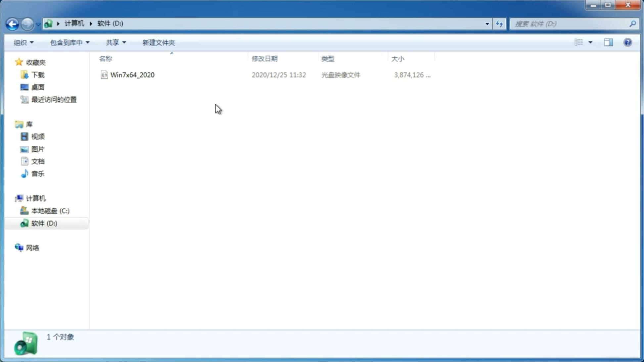The height and width of the screenshot is (362, 644).
Task: Browse 下载 downloads folder
Action: [38, 74]
